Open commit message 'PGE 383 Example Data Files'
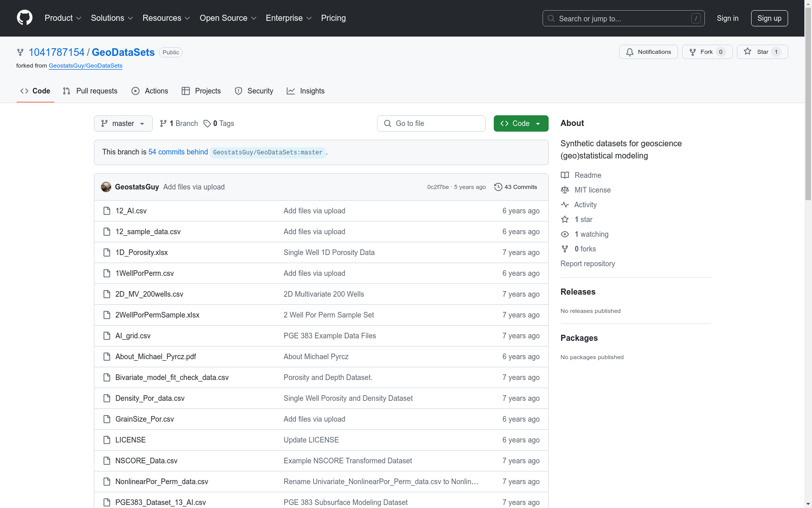 pos(330,336)
